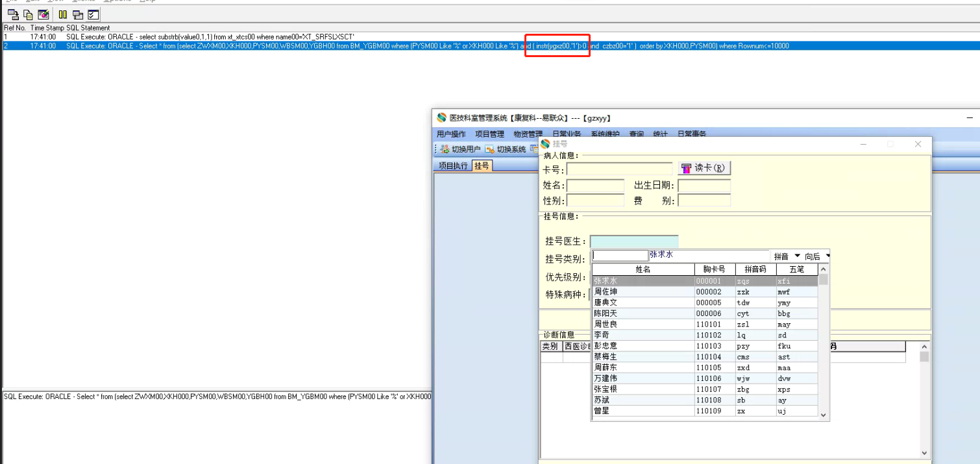
Task: Select doctor 张宝根 in the list
Action: pos(705,389)
